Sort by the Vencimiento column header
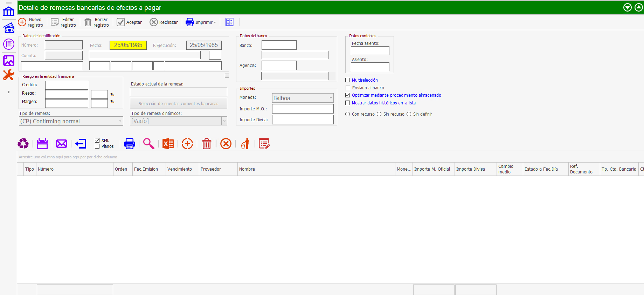The height and width of the screenshot is (295, 644). [180, 169]
